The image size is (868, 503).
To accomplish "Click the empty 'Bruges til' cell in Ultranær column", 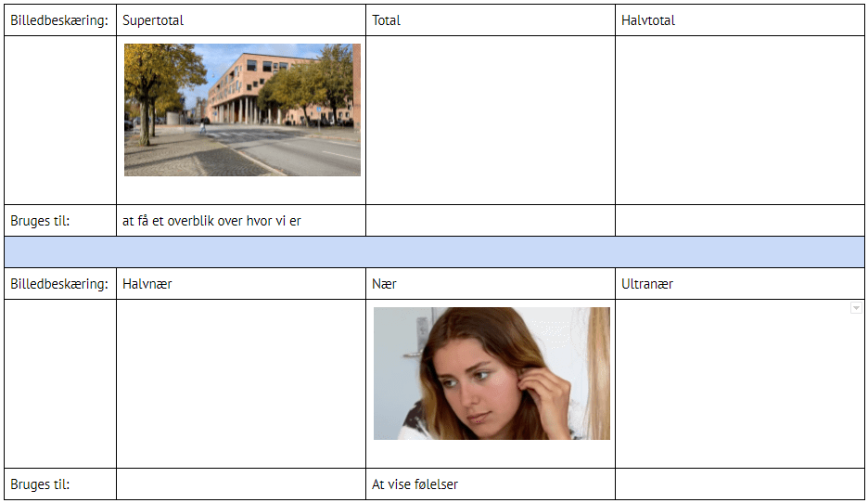I will point(739,484).
